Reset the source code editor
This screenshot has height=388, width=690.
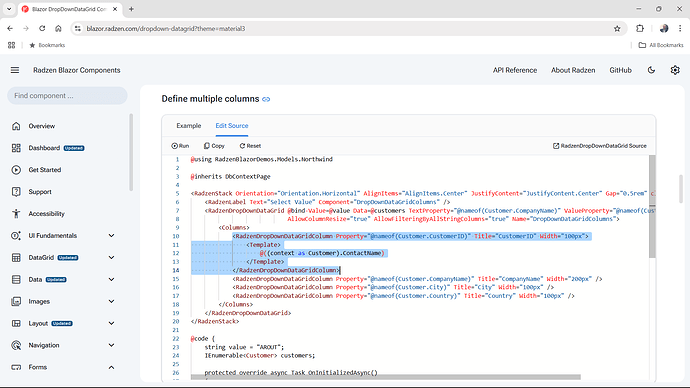pos(250,146)
